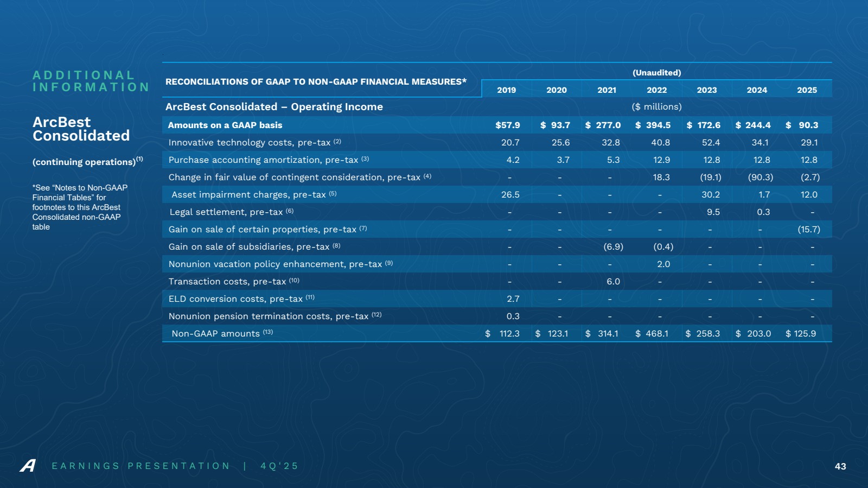
Task: Select the 2025 column header
Action: (807, 90)
